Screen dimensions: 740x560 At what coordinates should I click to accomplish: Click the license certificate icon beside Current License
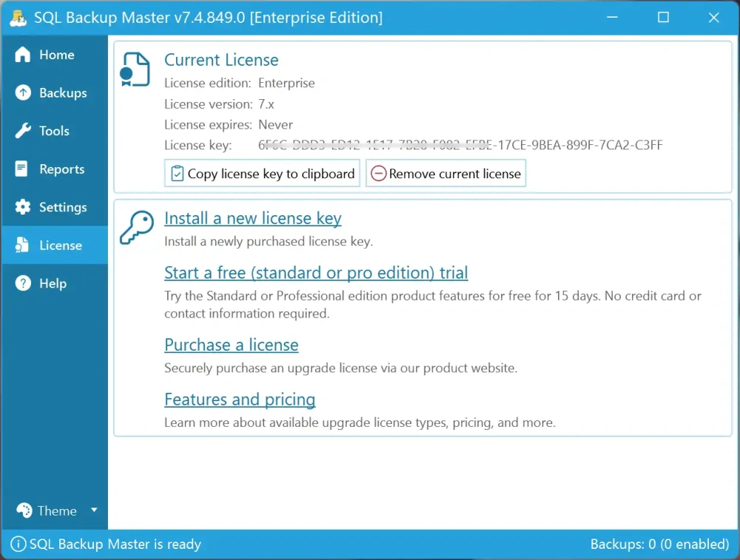click(135, 70)
